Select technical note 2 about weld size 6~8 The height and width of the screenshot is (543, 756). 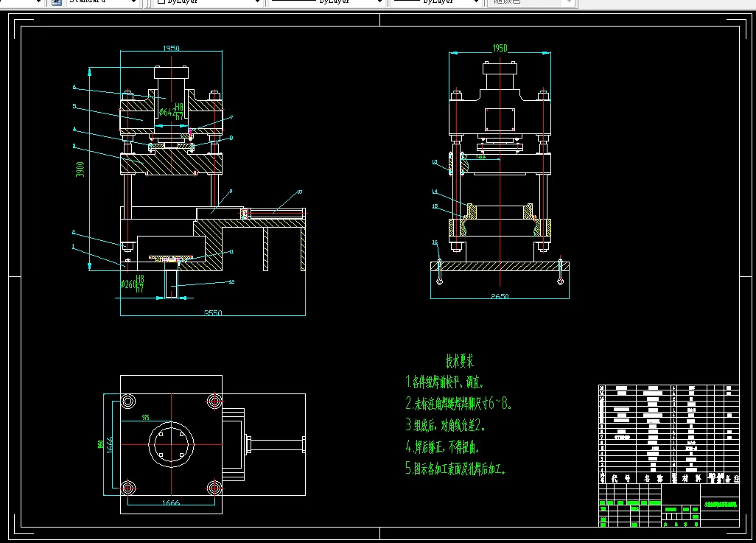pos(458,403)
